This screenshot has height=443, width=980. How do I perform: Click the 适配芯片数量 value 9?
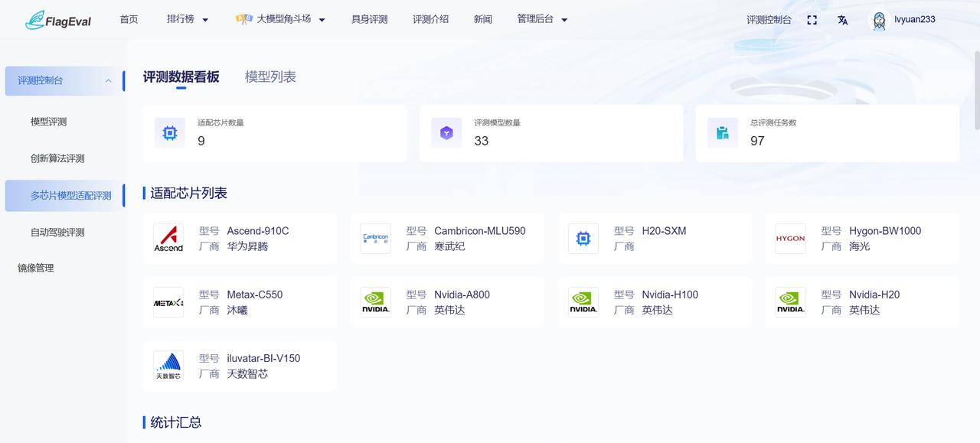[201, 141]
